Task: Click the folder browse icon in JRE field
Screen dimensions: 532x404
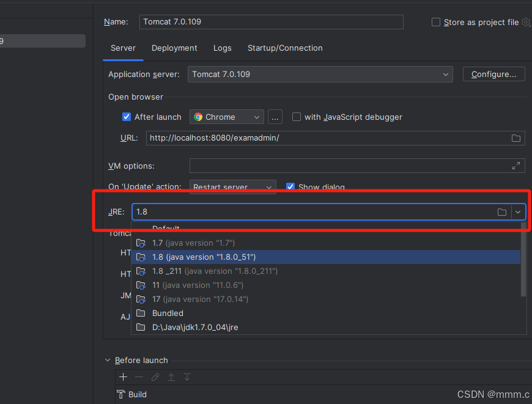Action: pyautogui.click(x=502, y=212)
